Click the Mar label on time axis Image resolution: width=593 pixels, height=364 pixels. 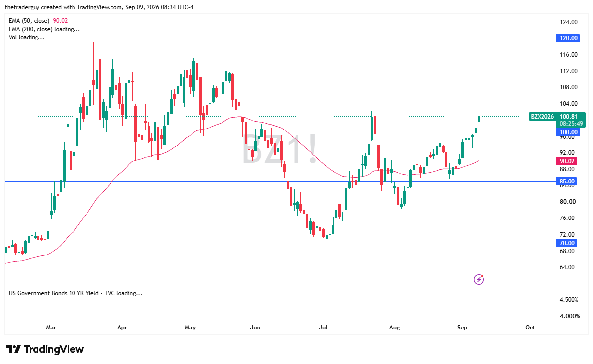coord(51,328)
